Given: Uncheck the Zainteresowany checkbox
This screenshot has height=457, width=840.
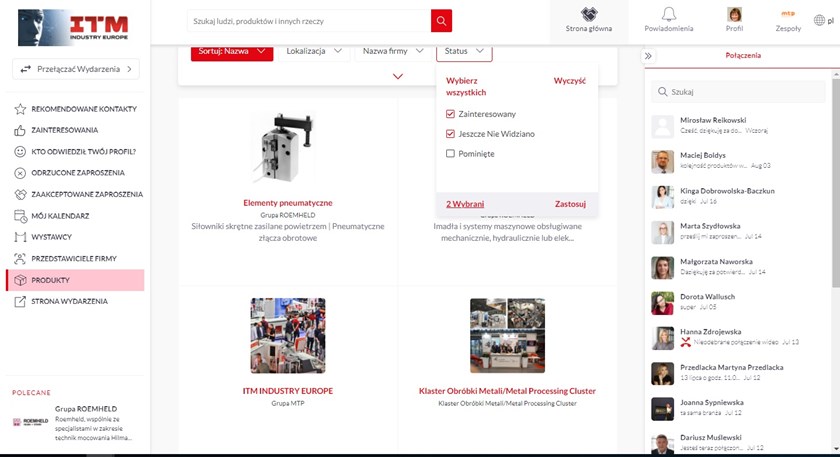Looking at the screenshot, I should tap(451, 114).
